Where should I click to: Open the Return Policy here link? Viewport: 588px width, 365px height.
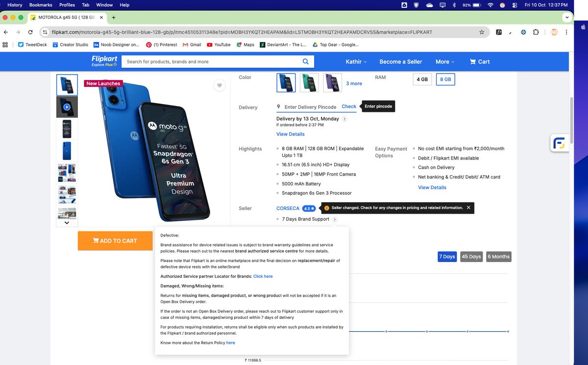pos(231,342)
